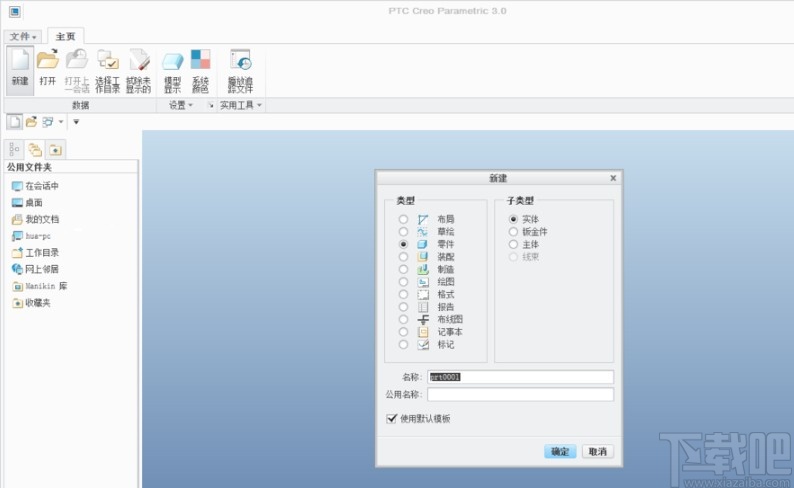Open the quick access toolbar customize arrow
The image size is (794, 488).
click(x=76, y=121)
